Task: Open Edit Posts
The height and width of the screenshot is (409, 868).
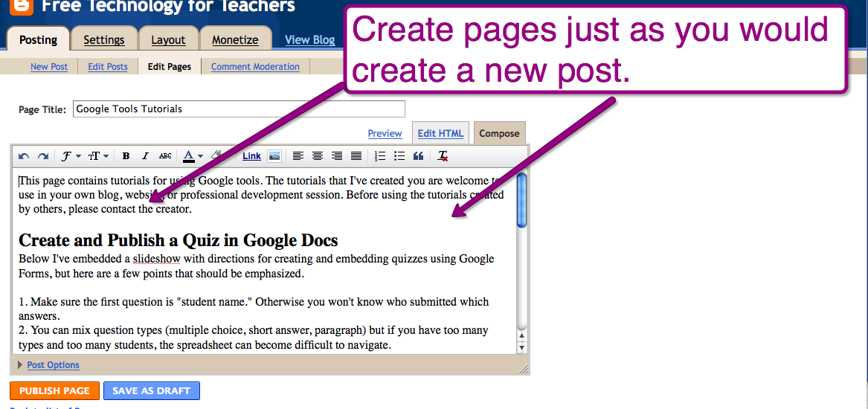Action: pos(108,66)
